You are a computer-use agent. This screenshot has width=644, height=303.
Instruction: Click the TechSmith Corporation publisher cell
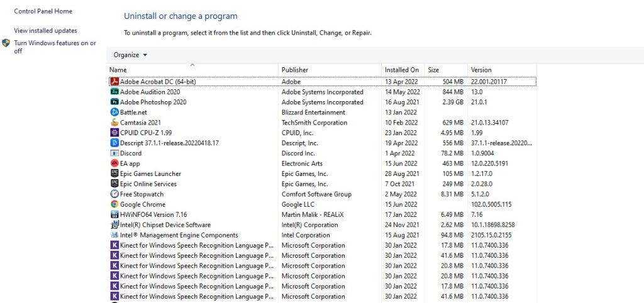pos(314,123)
